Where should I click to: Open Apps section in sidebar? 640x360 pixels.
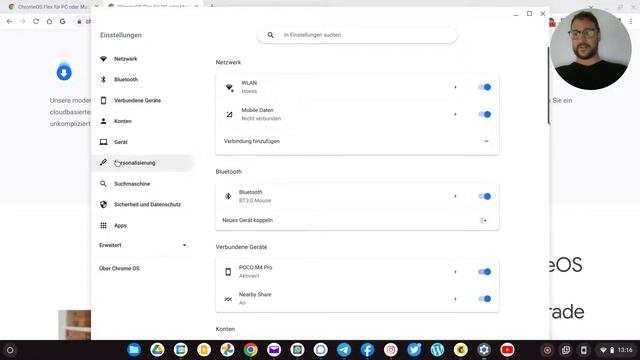[x=120, y=225]
